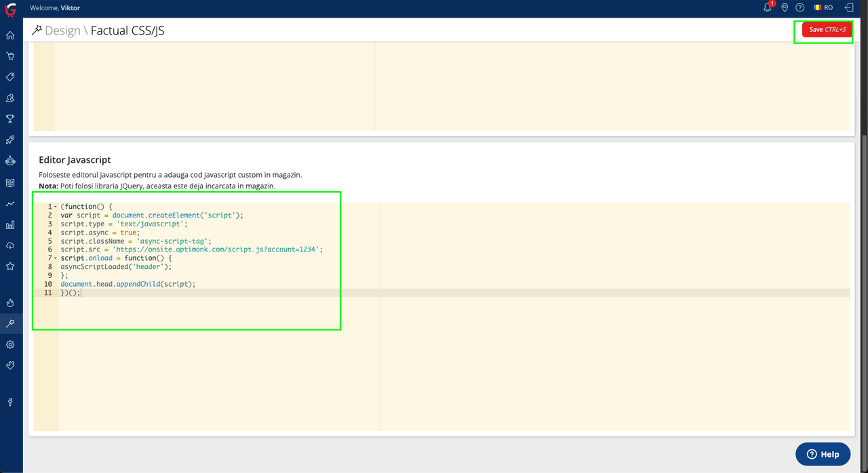Click the trophy icon in sidebar
Viewport: 868px width, 473px height.
pos(10,119)
